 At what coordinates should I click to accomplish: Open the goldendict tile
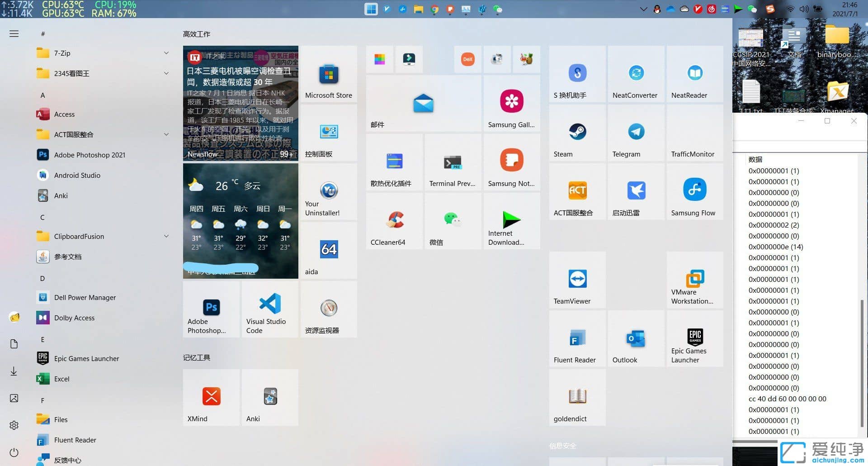click(577, 397)
